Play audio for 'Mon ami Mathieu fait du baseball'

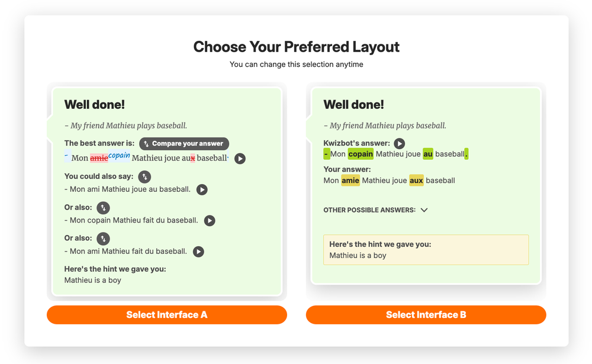tap(198, 252)
